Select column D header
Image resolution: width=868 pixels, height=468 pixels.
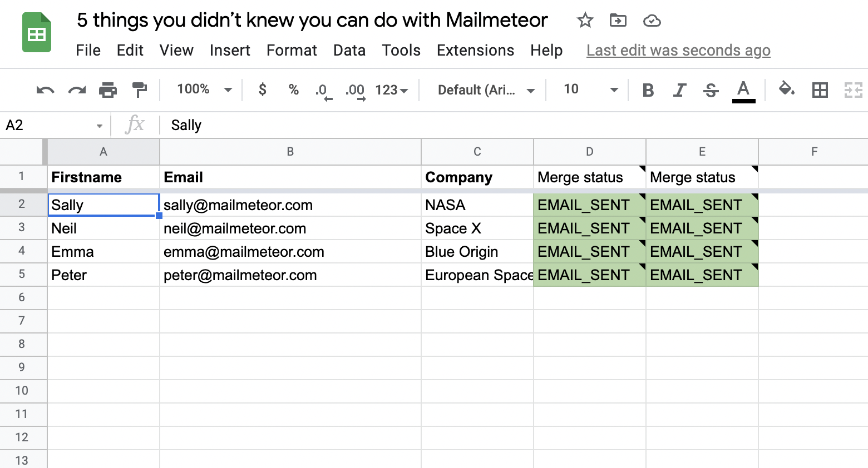coord(590,152)
